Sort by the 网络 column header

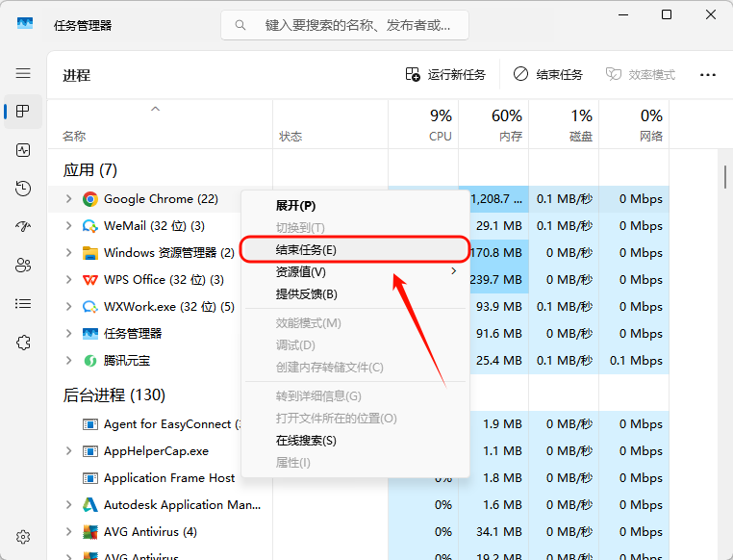pos(634,125)
